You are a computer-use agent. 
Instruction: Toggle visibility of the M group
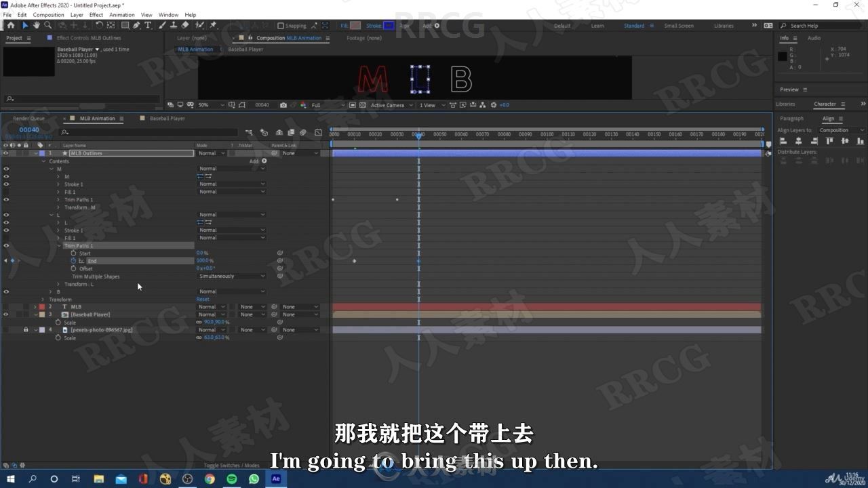pos(6,169)
